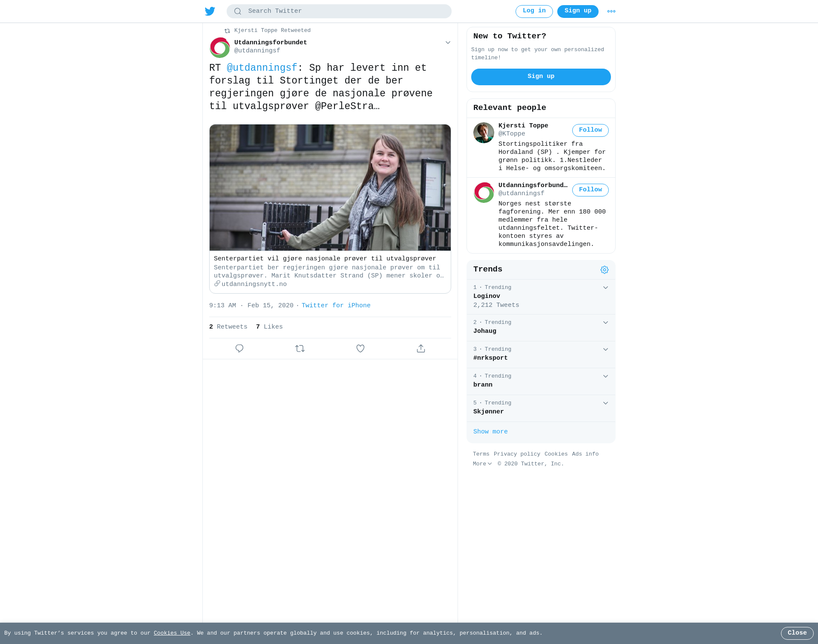818x644 pixels.
Task: Expand the More footer dropdown
Action: (482, 464)
